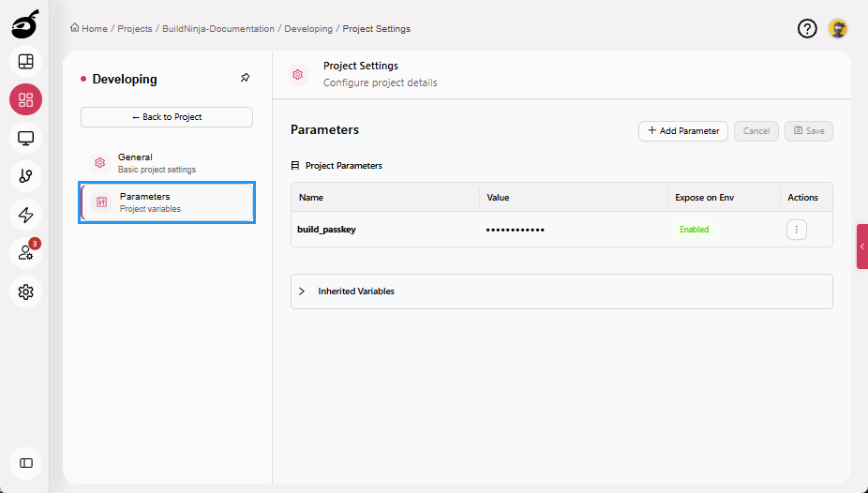Viewport: 868px width, 493px height.
Task: Go to Projects in breadcrumb
Action: click(135, 29)
